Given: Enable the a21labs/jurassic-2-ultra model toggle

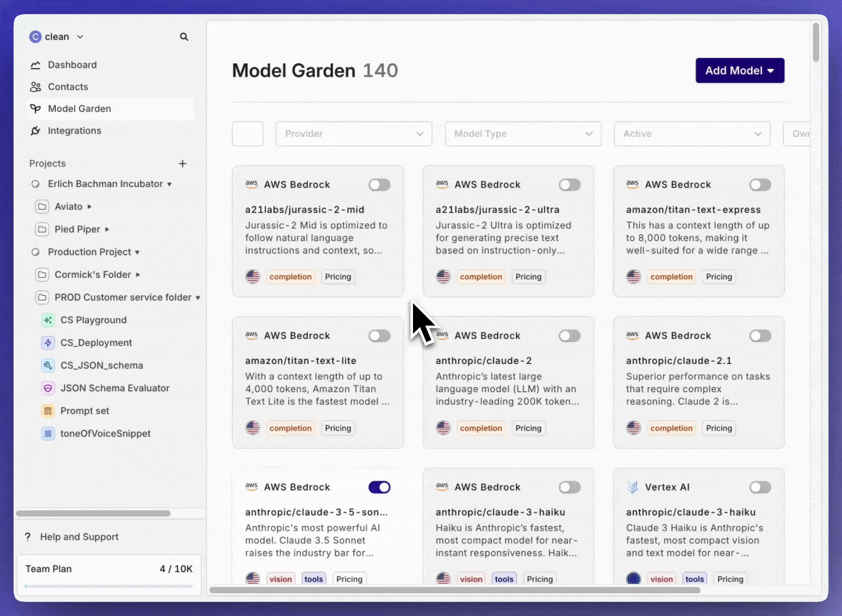Looking at the screenshot, I should click(x=570, y=185).
